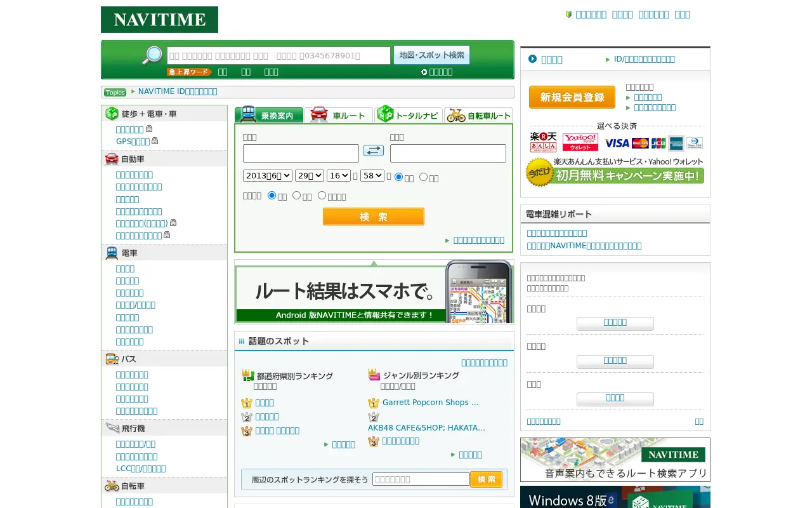Switch to the トータルナビ tab
Viewport: 812px width, 508px height.
tap(409, 114)
